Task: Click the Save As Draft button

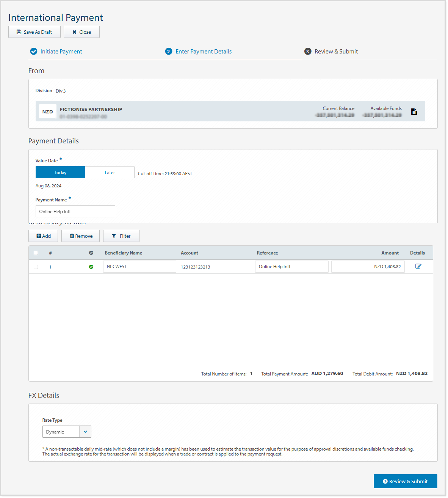Action: point(34,32)
